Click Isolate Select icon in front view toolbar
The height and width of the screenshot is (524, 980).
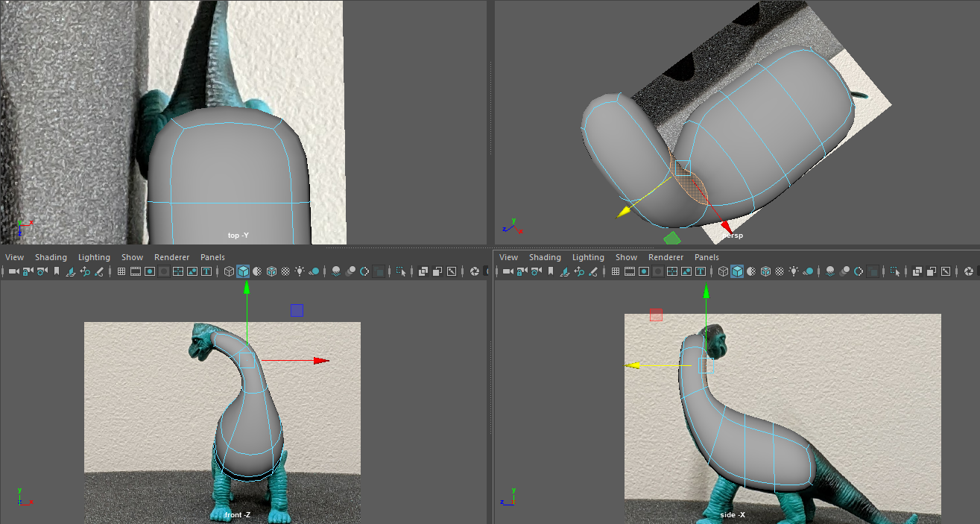coord(401,271)
